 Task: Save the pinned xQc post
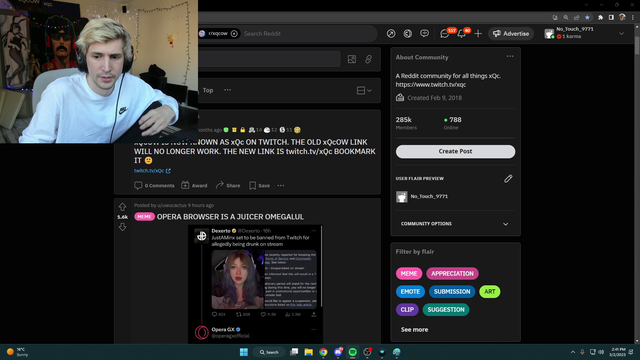tap(260, 185)
